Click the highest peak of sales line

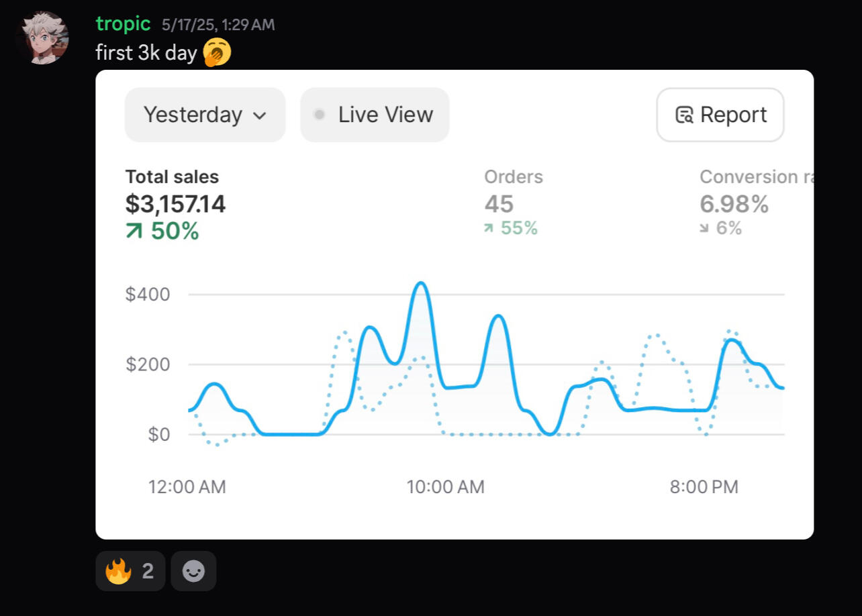pos(421,283)
